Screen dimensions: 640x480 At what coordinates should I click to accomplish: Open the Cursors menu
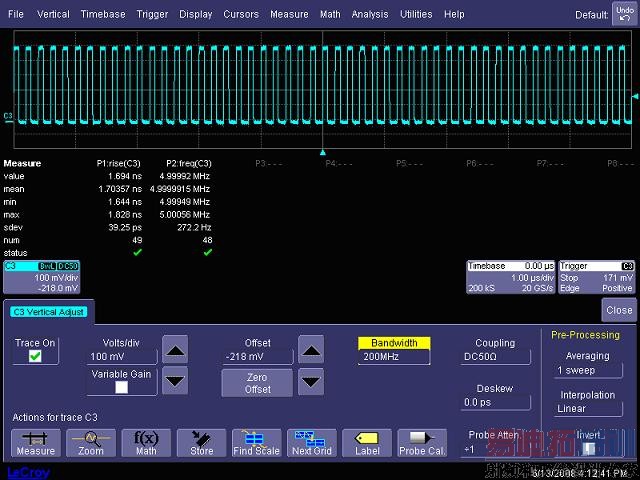239,15
